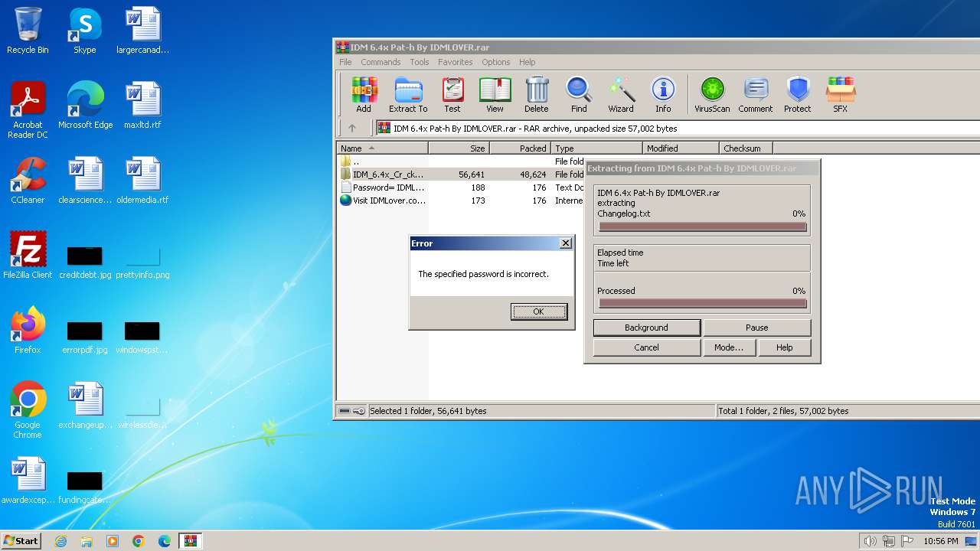This screenshot has width=980, height=551.
Task: Click the SFX toolbar icon
Action: [x=840, y=95]
